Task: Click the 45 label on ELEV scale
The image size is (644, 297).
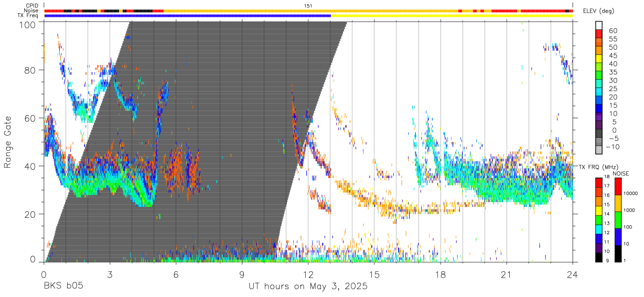Action: [x=612, y=56]
